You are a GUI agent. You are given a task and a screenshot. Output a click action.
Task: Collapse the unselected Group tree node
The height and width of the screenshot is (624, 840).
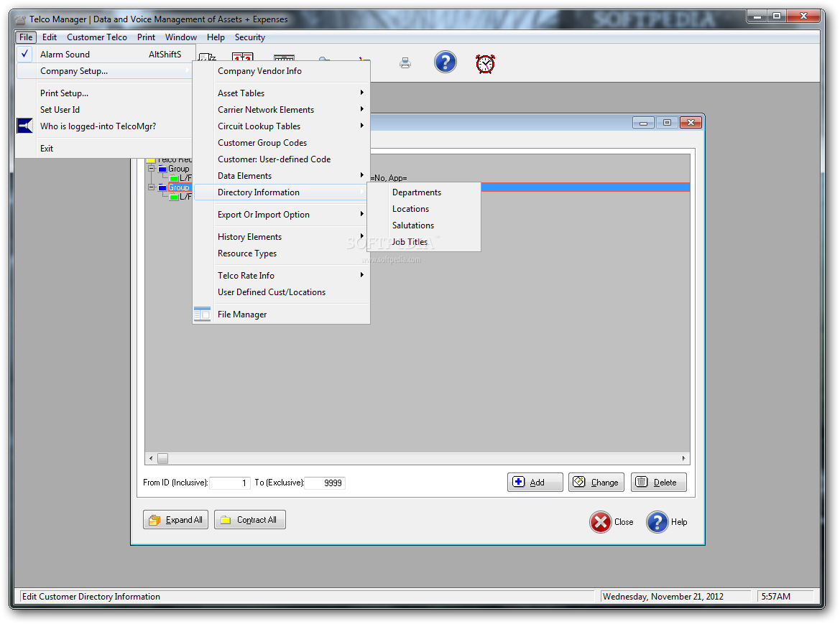click(152, 169)
